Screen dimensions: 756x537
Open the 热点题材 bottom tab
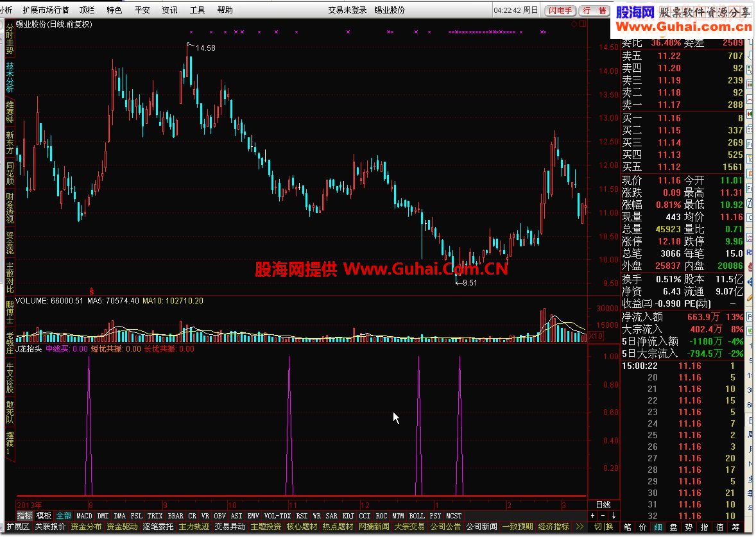(x=338, y=527)
